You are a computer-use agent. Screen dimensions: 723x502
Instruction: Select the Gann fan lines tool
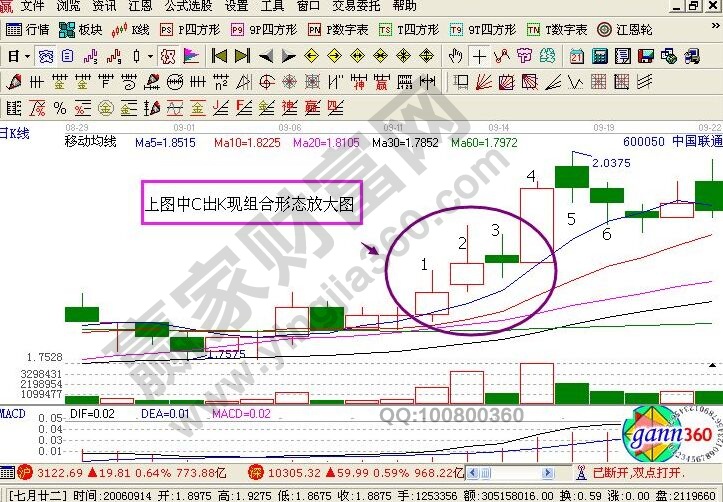484,82
